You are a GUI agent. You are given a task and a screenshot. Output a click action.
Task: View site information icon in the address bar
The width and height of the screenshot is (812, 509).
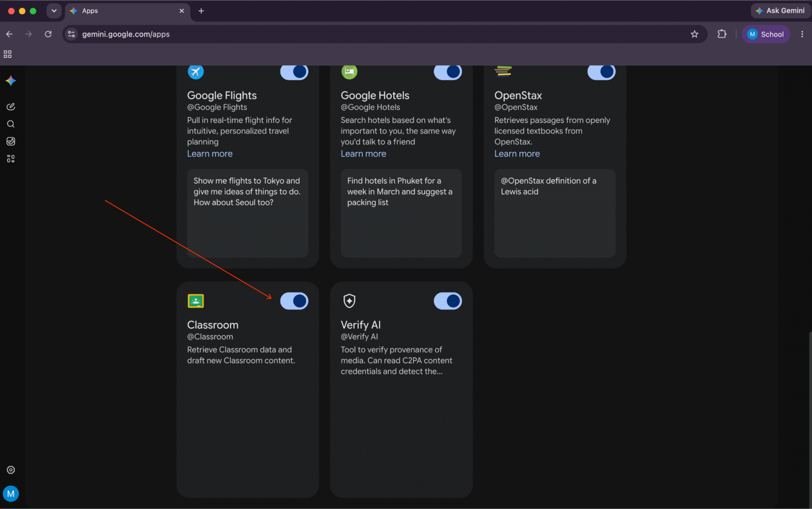[x=72, y=34]
